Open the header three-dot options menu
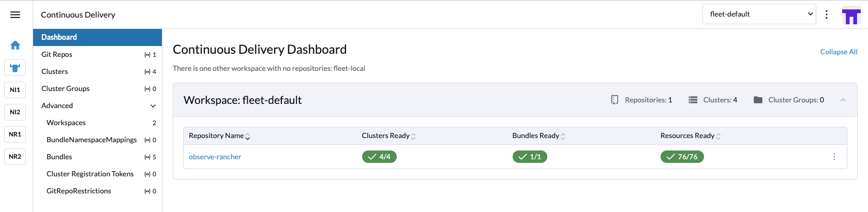Viewport: 868px width, 212px height. tap(827, 14)
